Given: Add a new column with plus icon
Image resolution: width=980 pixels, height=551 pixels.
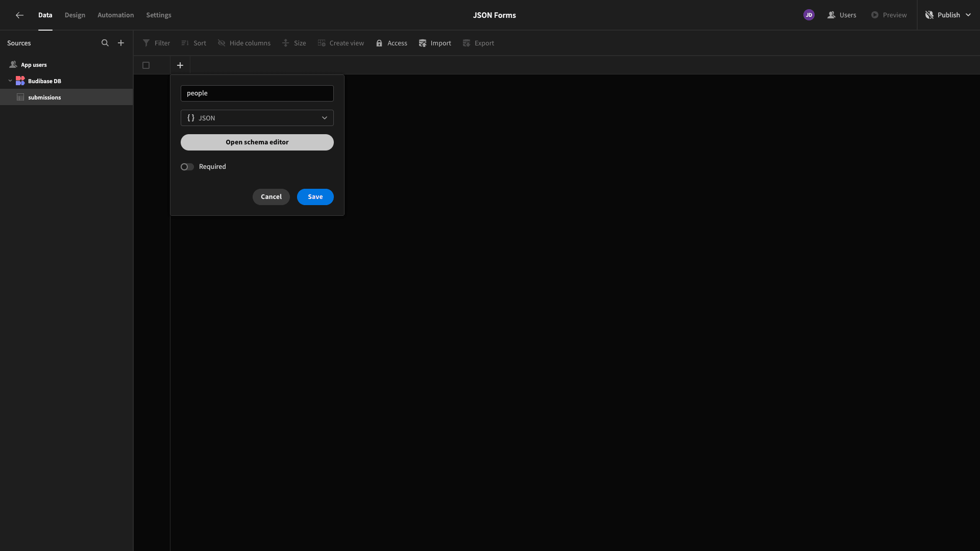Looking at the screenshot, I should point(180,65).
